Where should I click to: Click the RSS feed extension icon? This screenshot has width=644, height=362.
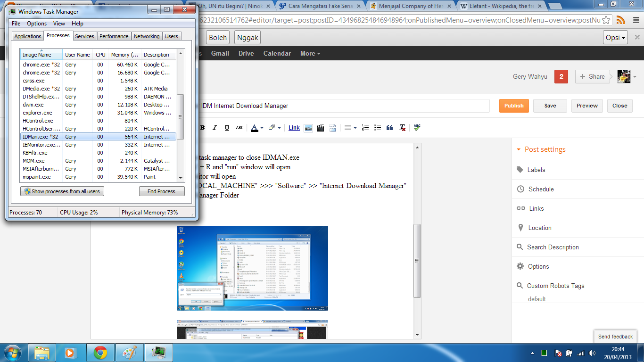pos(621,20)
